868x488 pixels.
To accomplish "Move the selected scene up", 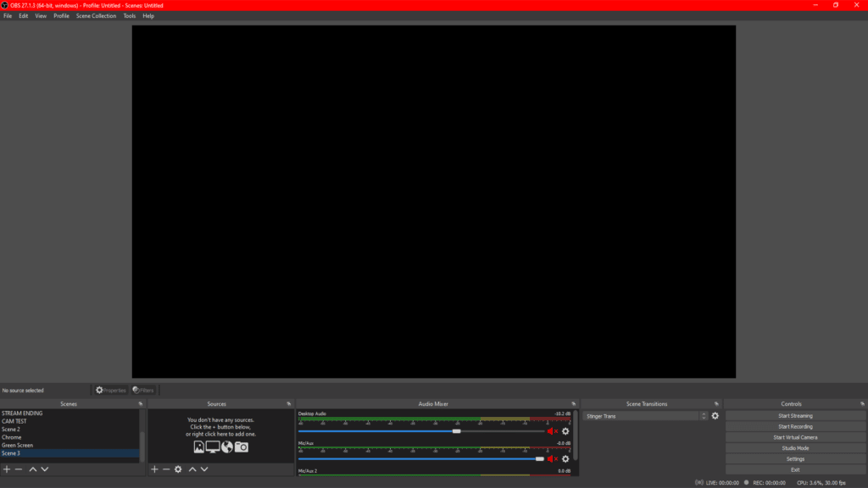I will point(33,469).
